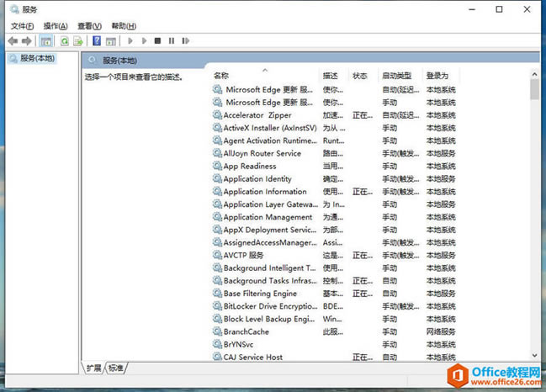Click the Restart Service toolbar icon

(185, 40)
